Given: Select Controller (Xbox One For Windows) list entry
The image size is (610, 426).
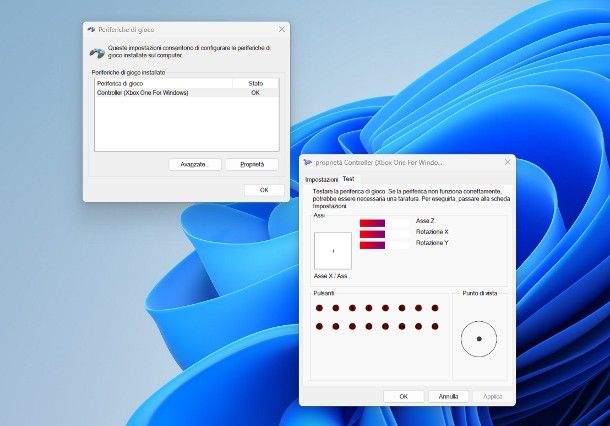Looking at the screenshot, I should (142, 93).
